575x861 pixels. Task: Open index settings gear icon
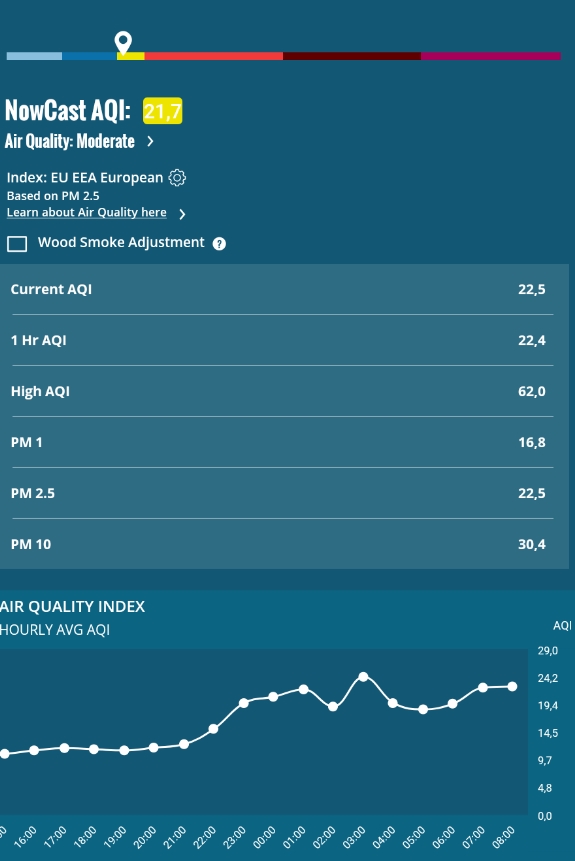tap(177, 178)
